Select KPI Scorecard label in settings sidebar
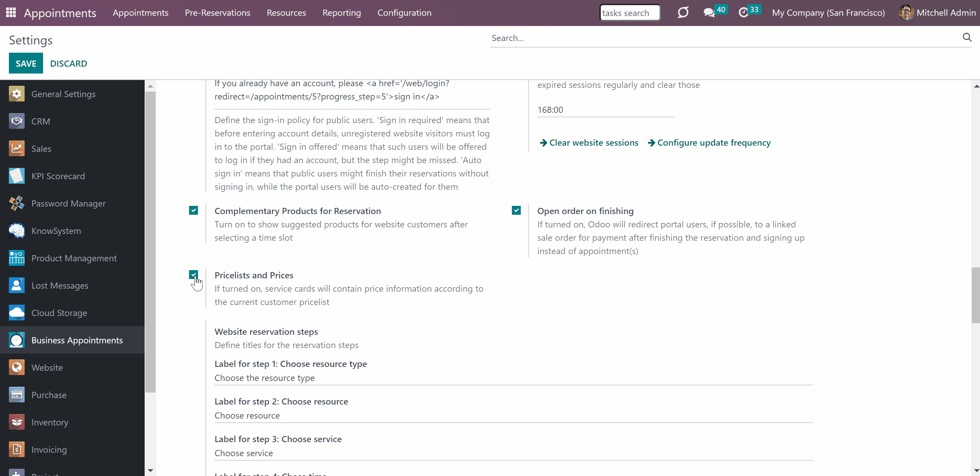Image resolution: width=980 pixels, height=476 pixels. click(58, 176)
